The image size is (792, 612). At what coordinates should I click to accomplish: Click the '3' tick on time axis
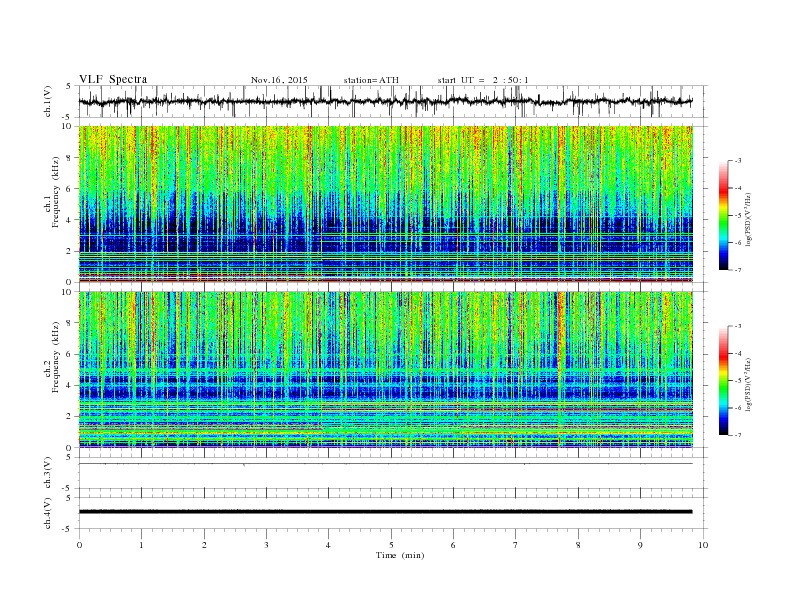(266, 545)
